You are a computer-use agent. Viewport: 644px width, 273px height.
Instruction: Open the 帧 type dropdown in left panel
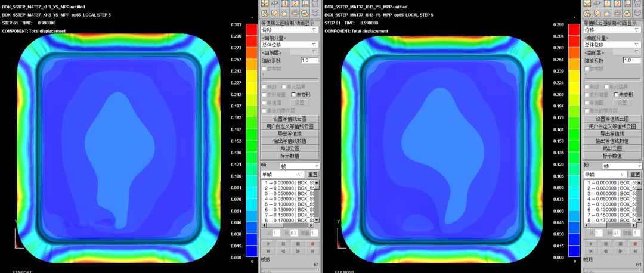tap(299, 166)
